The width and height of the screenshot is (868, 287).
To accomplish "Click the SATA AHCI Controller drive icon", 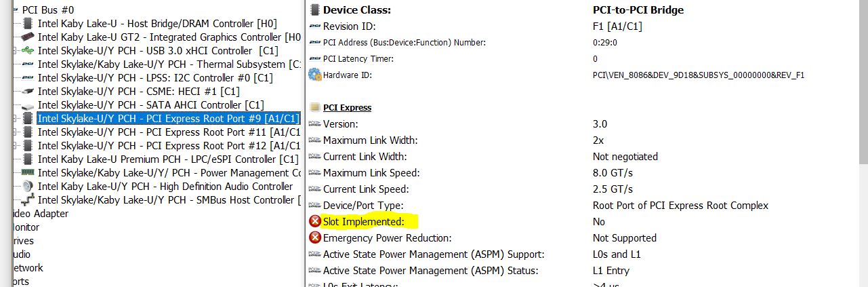I will tap(28, 105).
